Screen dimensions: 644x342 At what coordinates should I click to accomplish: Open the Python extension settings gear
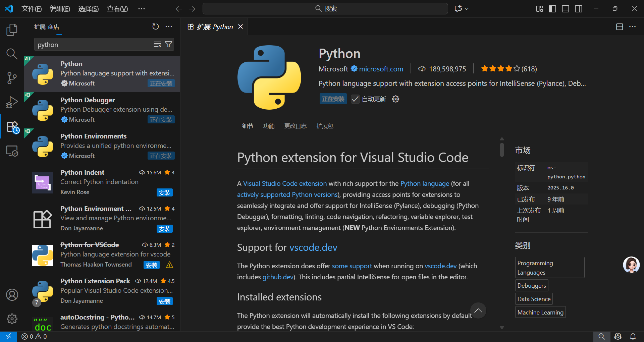point(395,99)
